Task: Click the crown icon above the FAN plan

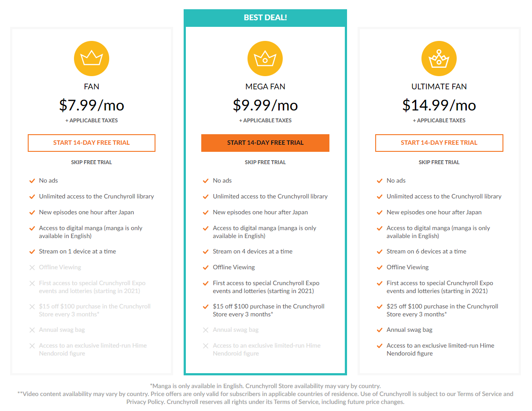Action: coord(91,58)
